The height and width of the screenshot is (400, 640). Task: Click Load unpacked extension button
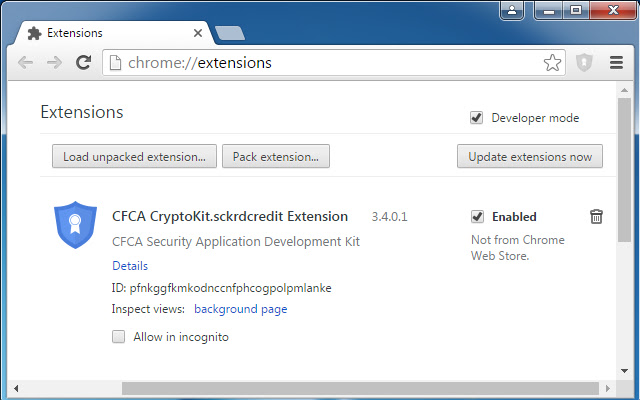[134, 156]
